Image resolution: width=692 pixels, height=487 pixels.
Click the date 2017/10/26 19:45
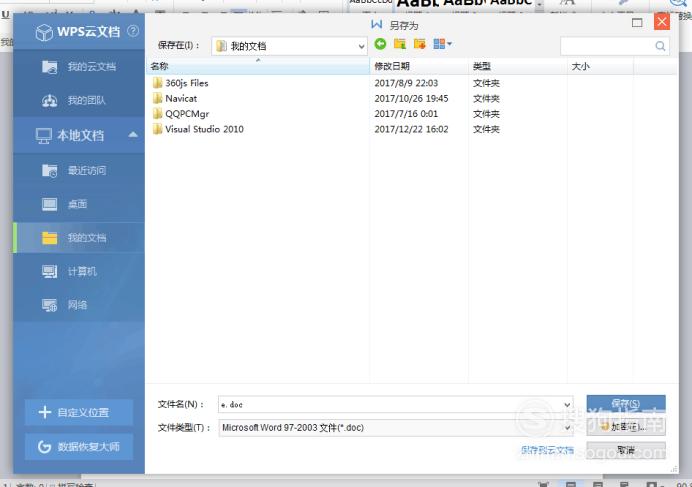[411, 98]
